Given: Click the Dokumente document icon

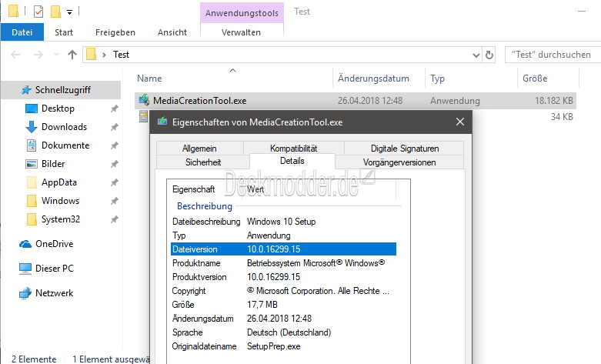Looking at the screenshot, I should click(32, 145).
